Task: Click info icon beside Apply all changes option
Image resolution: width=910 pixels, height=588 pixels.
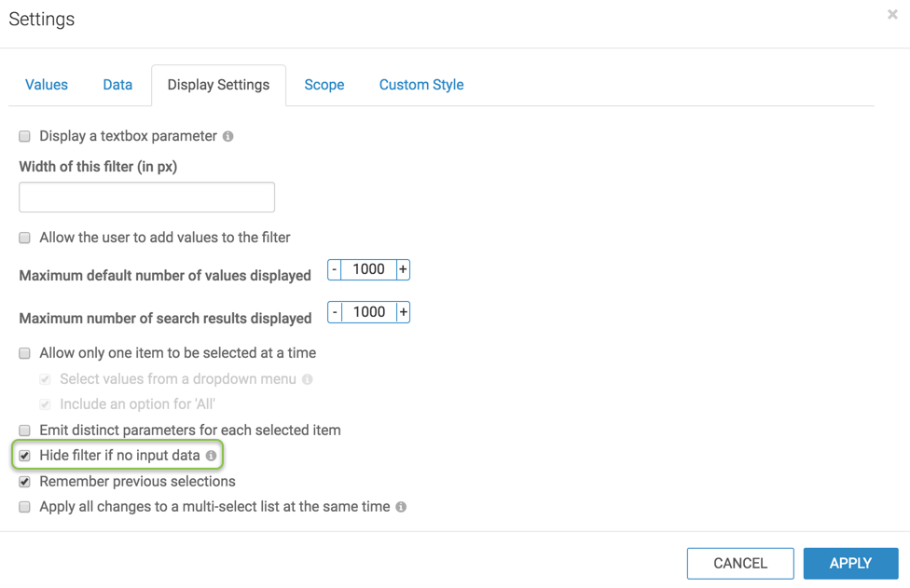Action: click(x=401, y=507)
